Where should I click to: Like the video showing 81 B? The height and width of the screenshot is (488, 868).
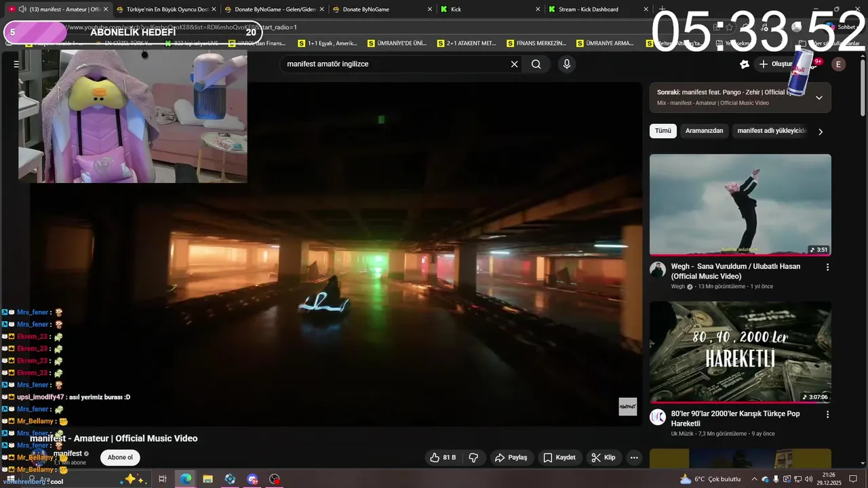pyautogui.click(x=442, y=457)
